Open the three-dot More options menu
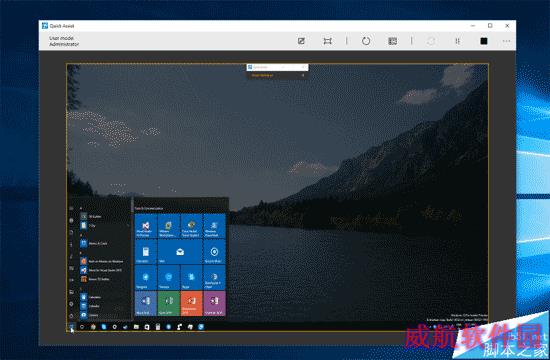Viewport: 550px width, 360px height. [506, 41]
